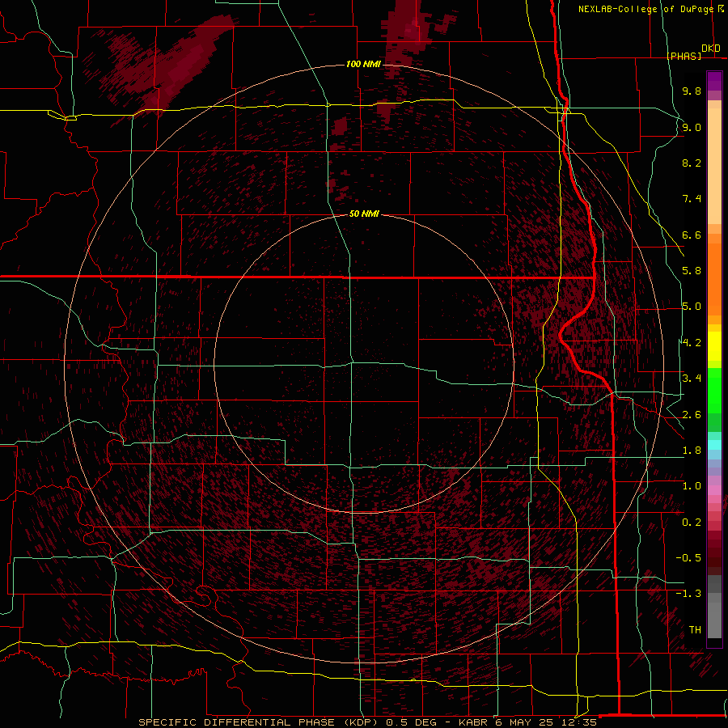The image size is (728, 728).
Task: Pick the gray band at color scale bottom
Action: pos(714,607)
